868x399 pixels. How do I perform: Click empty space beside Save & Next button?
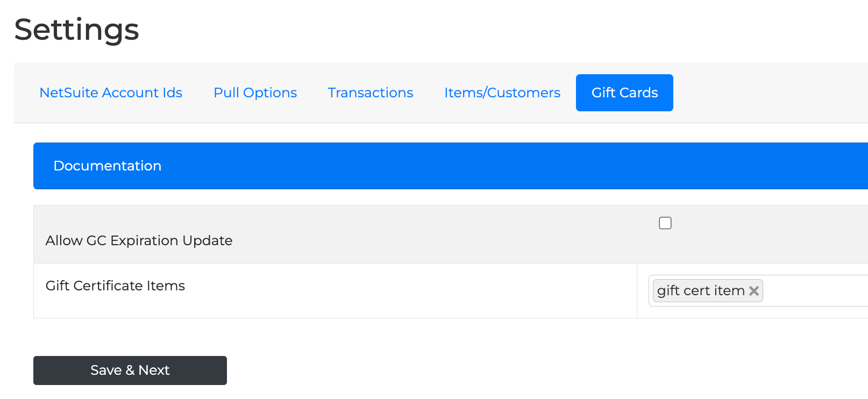point(430,370)
